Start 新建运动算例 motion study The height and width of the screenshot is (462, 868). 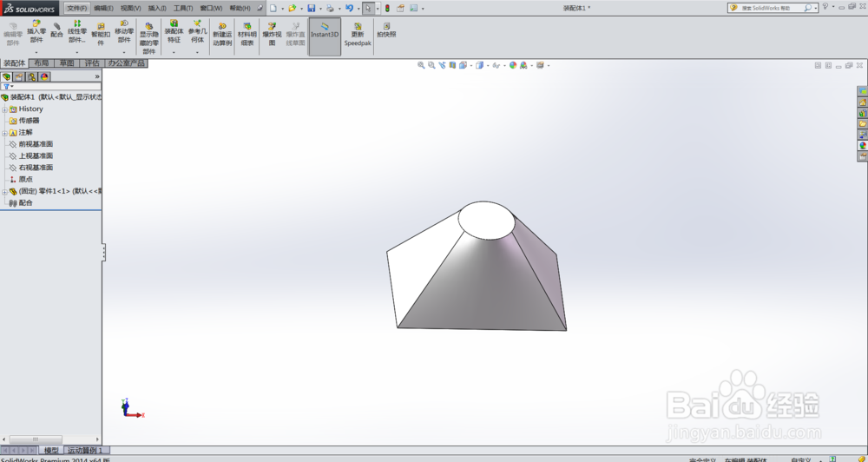[222, 35]
